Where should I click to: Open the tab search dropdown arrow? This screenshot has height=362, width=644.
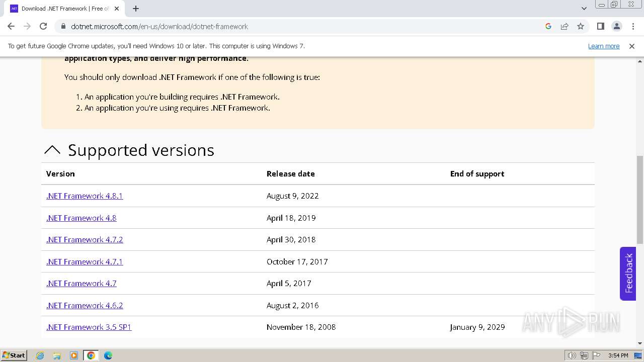coord(584,9)
